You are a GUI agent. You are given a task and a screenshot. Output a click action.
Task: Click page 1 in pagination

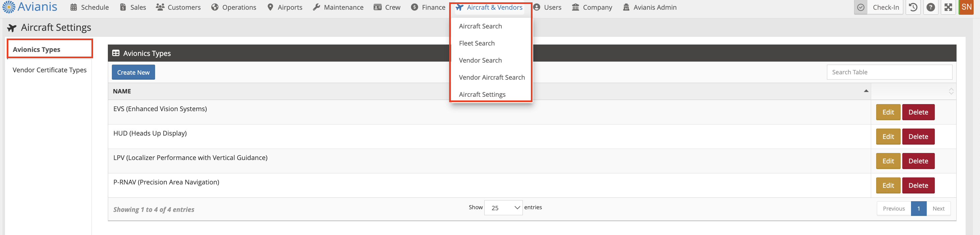[x=918, y=208]
